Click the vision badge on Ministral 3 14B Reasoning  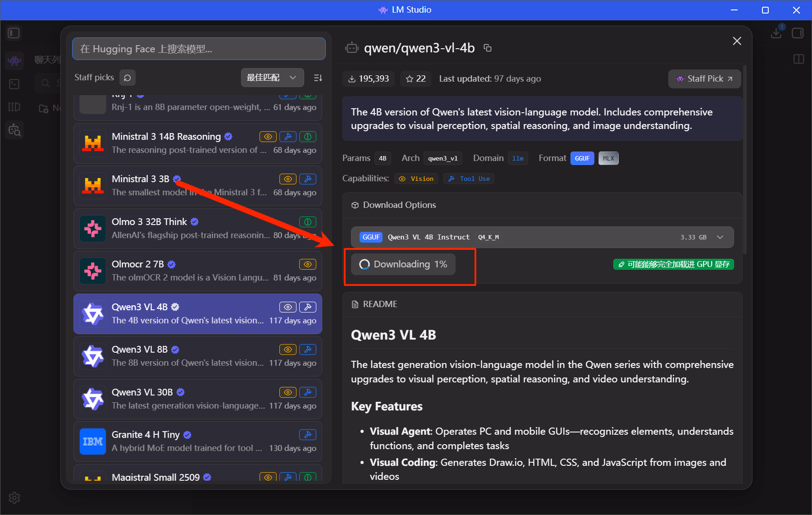tap(268, 137)
